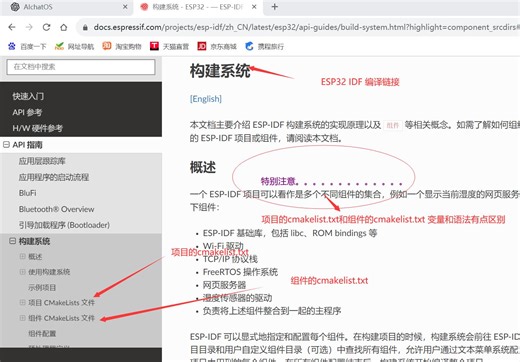This screenshot has height=362, width=520.
Task: Select the 构建系统 ESP32 ESP-IDF tab
Action: pyautogui.click(x=198, y=7)
